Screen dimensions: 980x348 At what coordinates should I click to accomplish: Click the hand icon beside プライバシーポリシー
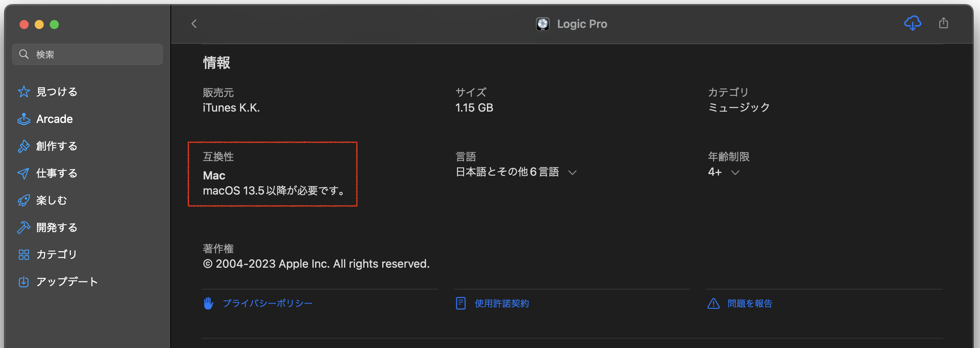point(208,304)
